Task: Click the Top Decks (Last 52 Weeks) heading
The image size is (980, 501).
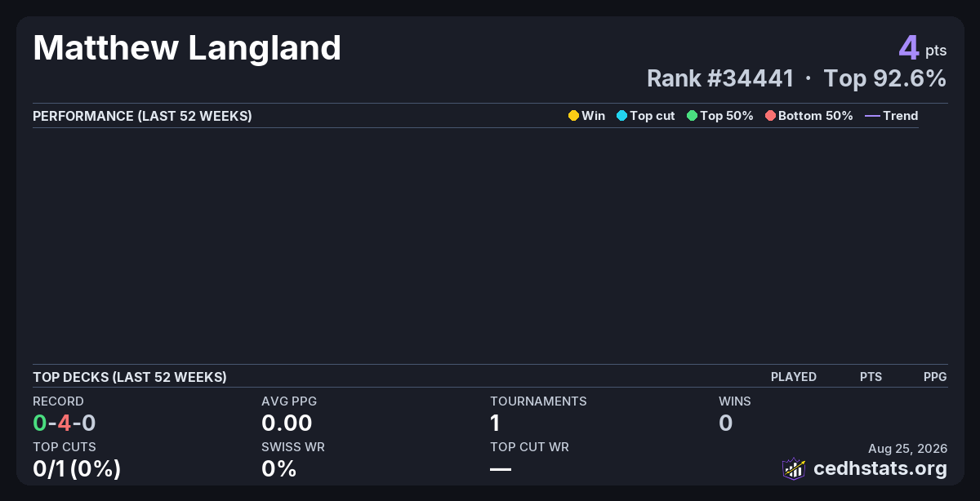Action: pos(130,377)
